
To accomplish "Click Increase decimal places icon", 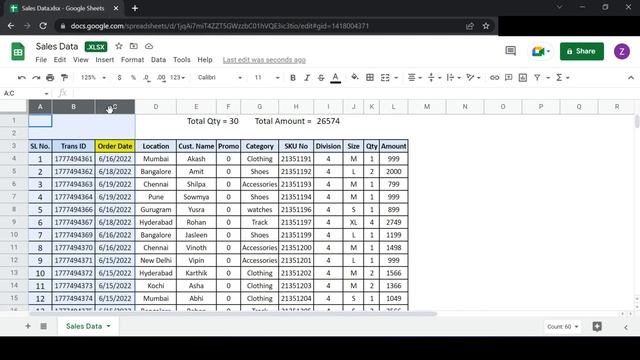I will [x=161, y=78].
